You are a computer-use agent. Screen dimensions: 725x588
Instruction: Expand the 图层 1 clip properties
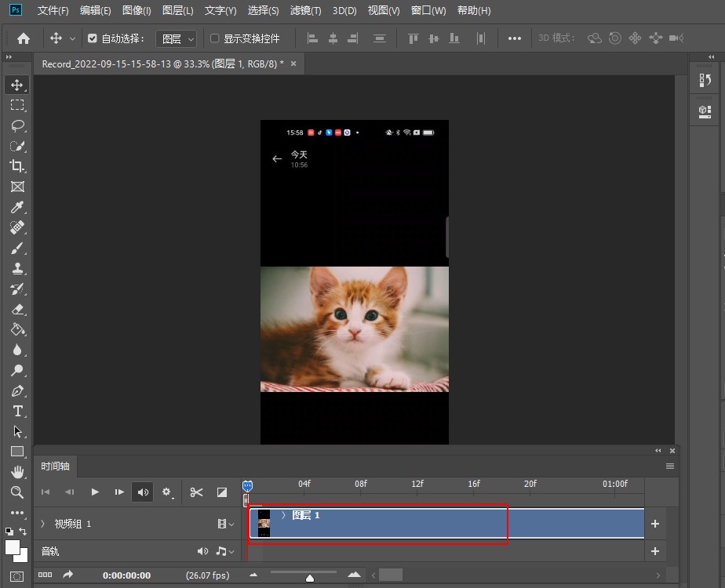click(x=283, y=515)
